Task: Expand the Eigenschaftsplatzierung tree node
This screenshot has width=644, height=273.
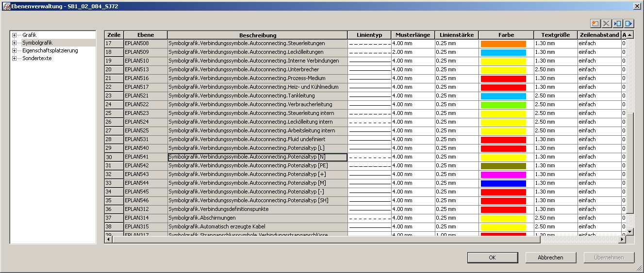Action: point(15,50)
